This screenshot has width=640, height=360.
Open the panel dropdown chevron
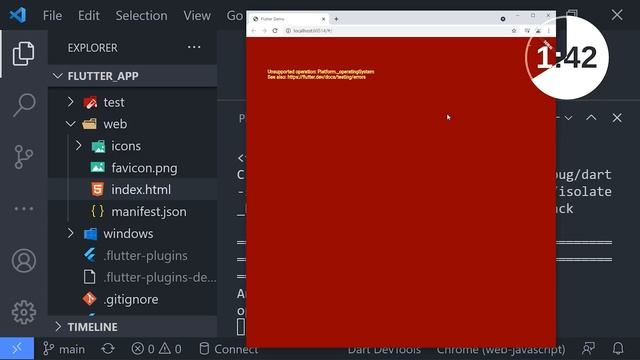click(x=568, y=118)
